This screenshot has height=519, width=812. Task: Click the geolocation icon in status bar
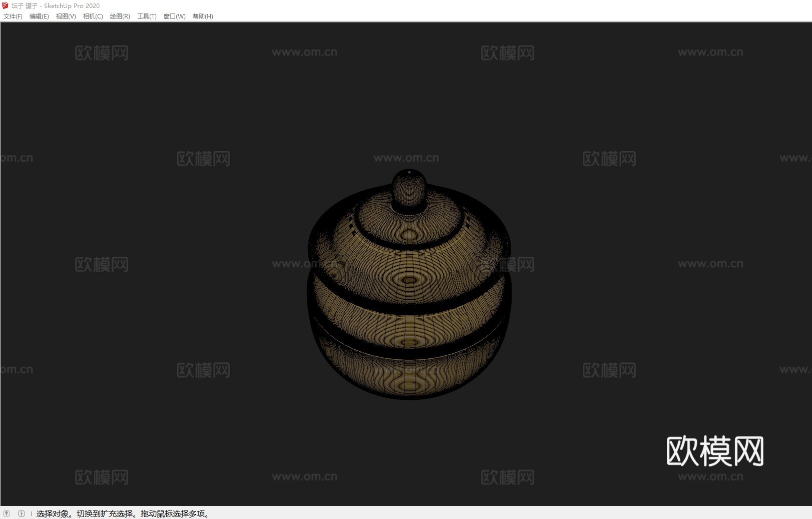click(7, 513)
